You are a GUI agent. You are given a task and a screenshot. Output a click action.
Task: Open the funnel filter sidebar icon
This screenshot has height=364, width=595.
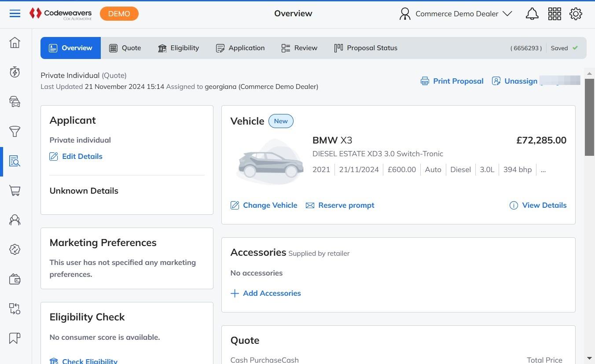(15, 131)
